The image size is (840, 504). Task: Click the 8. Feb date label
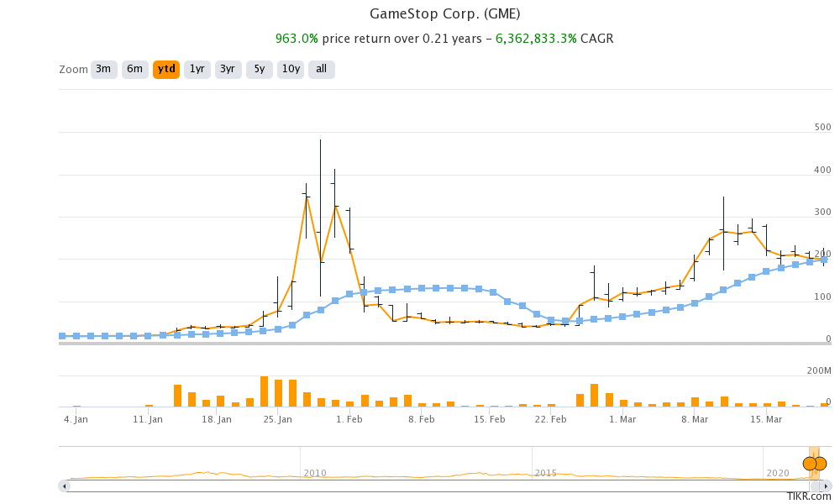coord(422,419)
